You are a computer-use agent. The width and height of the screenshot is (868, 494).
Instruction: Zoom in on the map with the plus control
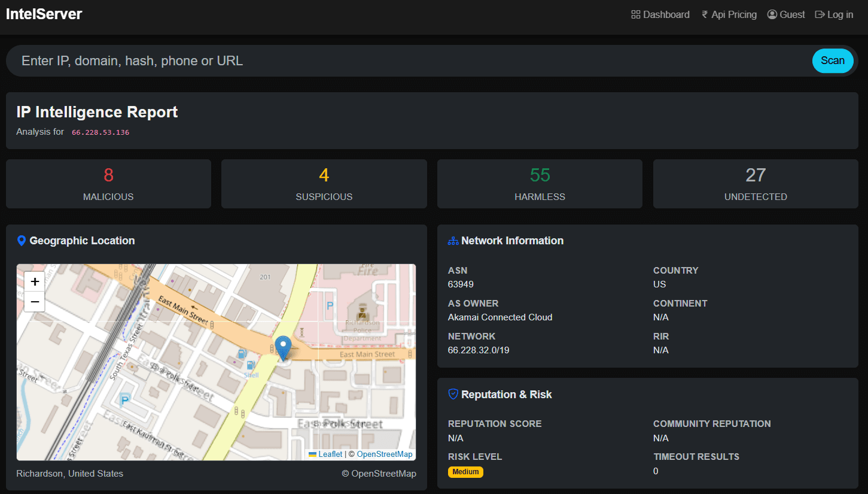coord(35,281)
